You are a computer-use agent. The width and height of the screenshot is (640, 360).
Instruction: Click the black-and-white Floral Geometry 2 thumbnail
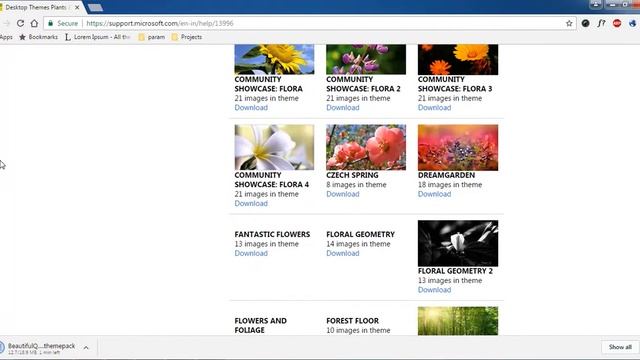click(458, 243)
